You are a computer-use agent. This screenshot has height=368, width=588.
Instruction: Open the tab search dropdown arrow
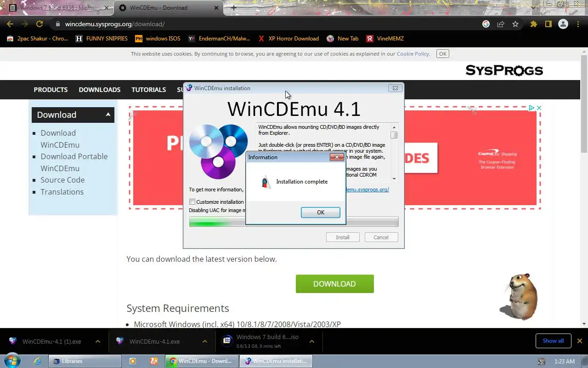click(x=533, y=7)
